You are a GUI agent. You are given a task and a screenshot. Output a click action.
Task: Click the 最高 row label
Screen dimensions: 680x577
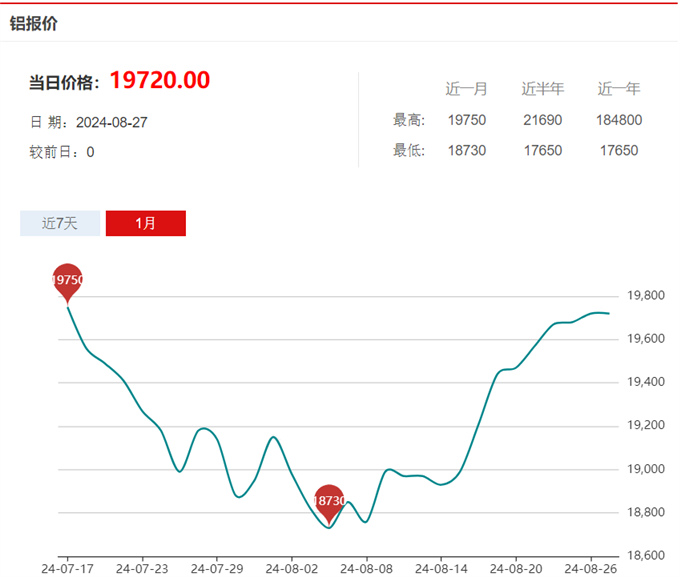coord(409,120)
